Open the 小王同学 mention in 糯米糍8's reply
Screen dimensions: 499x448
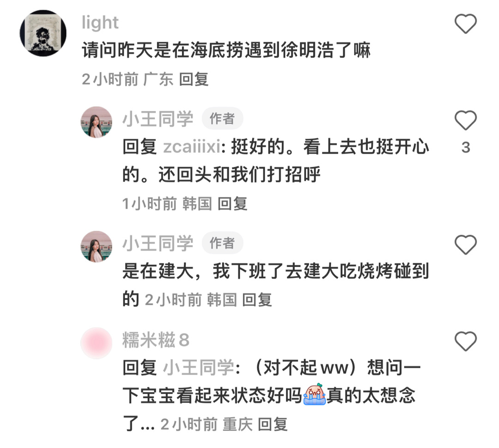tap(199, 368)
